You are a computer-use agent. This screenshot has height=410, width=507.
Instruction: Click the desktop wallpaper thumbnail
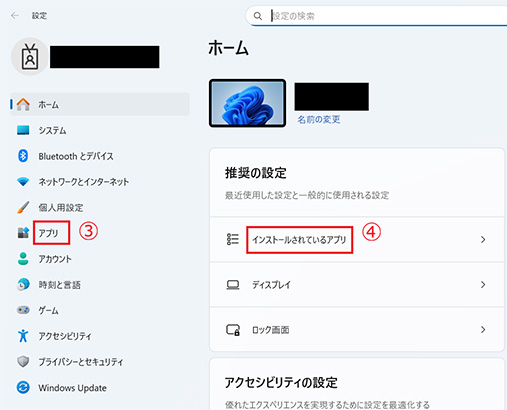tap(247, 103)
